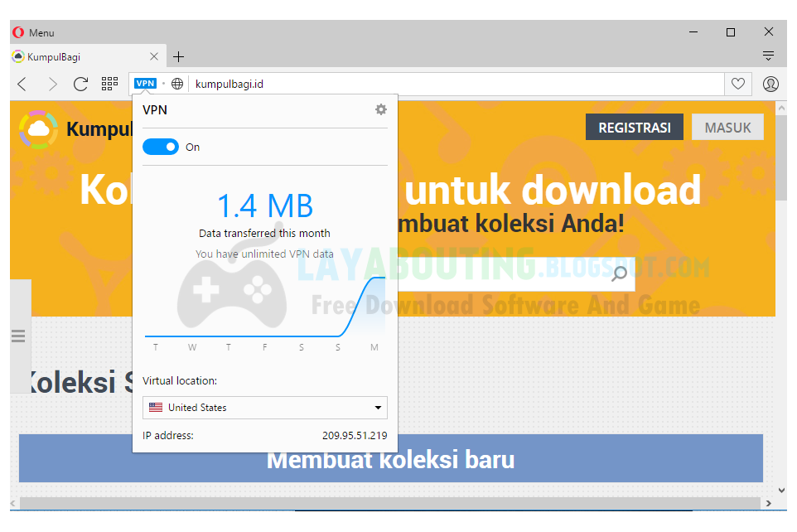Open VPN settings gear icon
Image resolution: width=797 pixels, height=532 pixels.
coord(381,109)
